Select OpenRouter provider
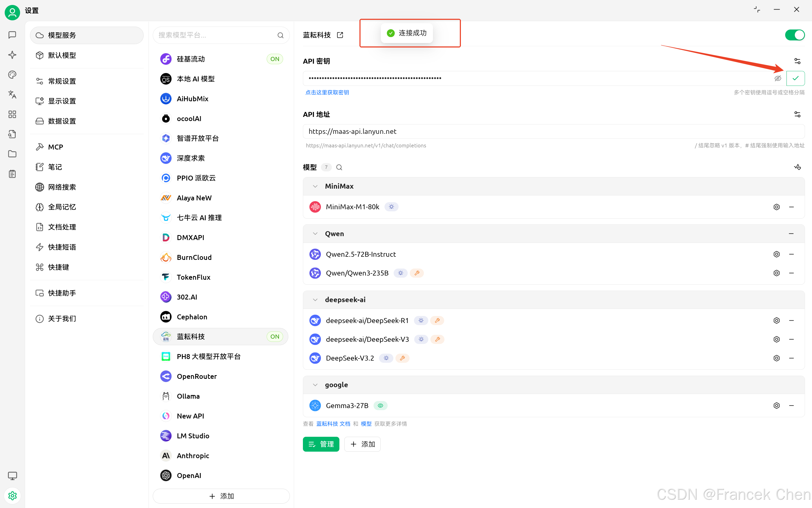 click(221, 376)
